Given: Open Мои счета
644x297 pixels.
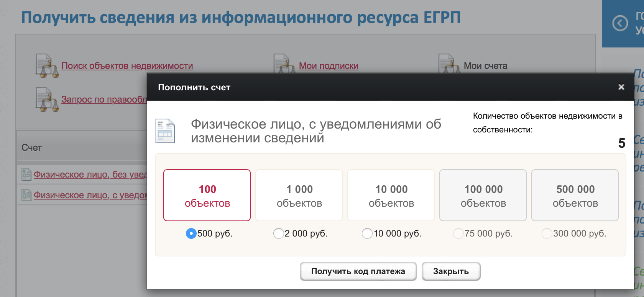Looking at the screenshot, I should coord(485,65).
